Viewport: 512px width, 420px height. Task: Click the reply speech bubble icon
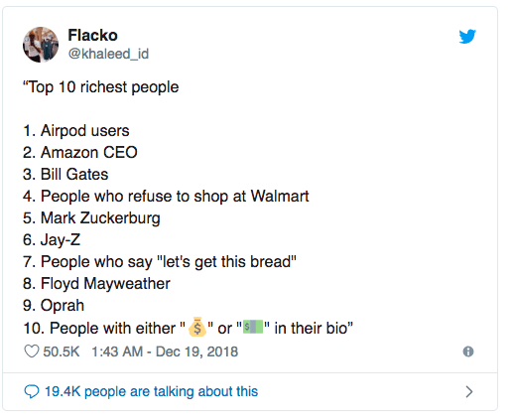point(32,391)
